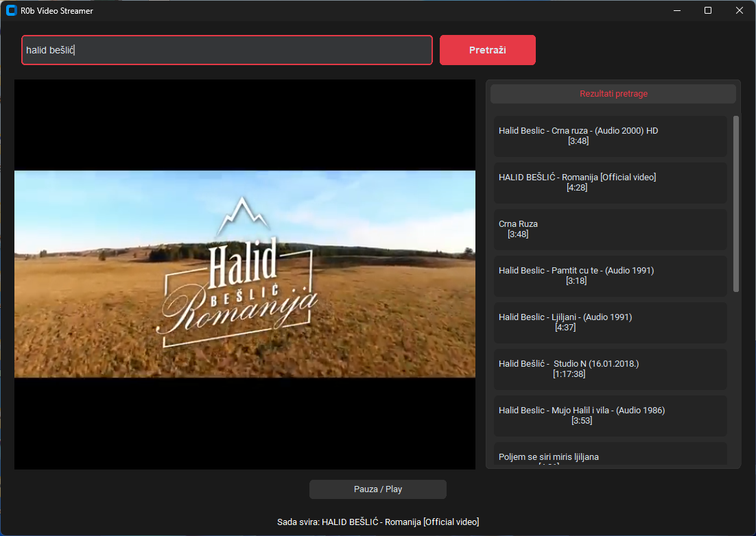Play 'Halid Beslic - Pamtit cu te' result
Image resolution: width=756 pixels, height=536 pixels.
611,276
